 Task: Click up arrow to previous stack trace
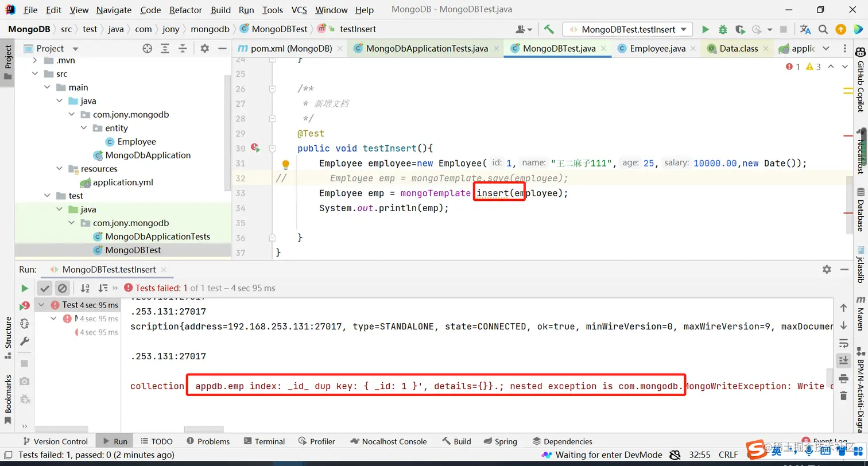843,308
